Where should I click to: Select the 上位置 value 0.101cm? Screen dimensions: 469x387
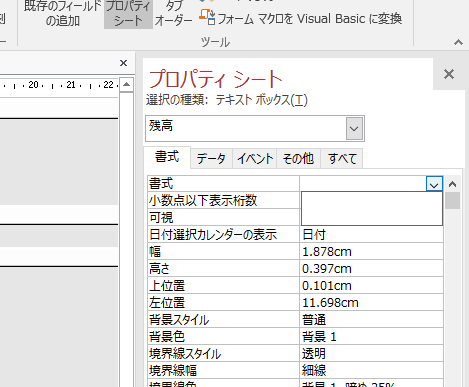(x=371, y=286)
